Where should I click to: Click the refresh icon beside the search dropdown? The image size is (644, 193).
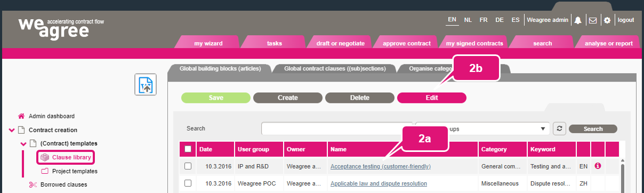[559, 128]
